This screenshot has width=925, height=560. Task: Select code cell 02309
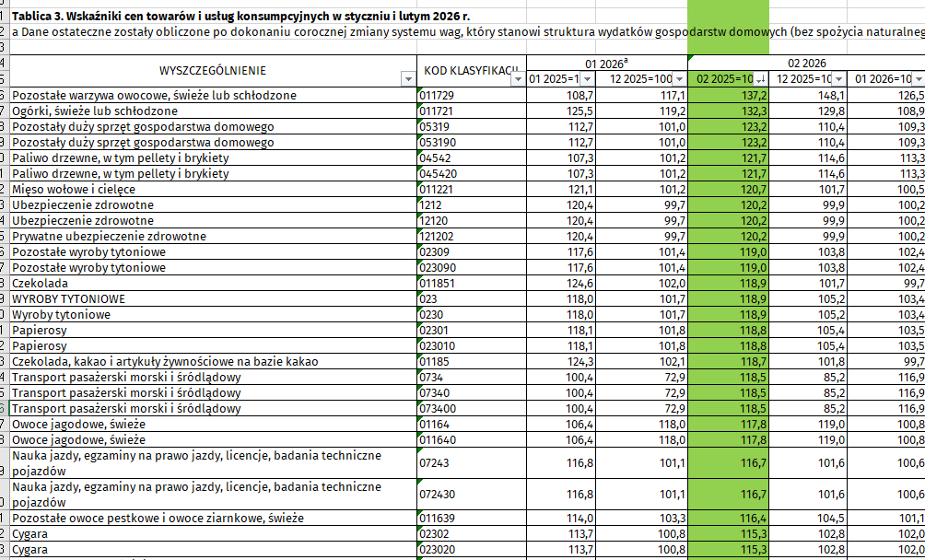pyautogui.click(x=472, y=251)
